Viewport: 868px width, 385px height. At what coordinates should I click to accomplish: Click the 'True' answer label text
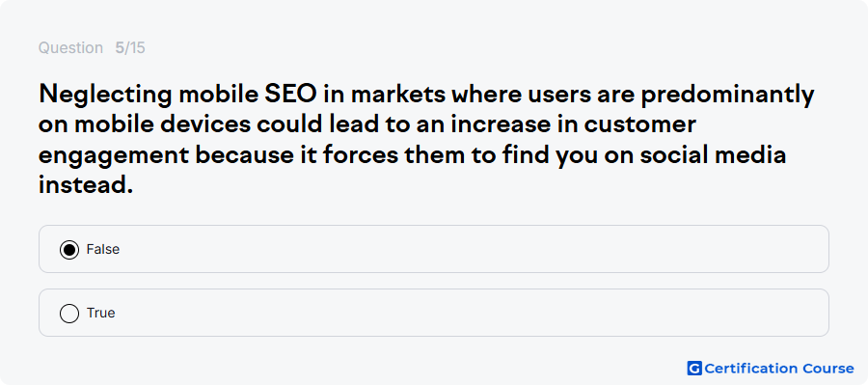pyautogui.click(x=100, y=313)
